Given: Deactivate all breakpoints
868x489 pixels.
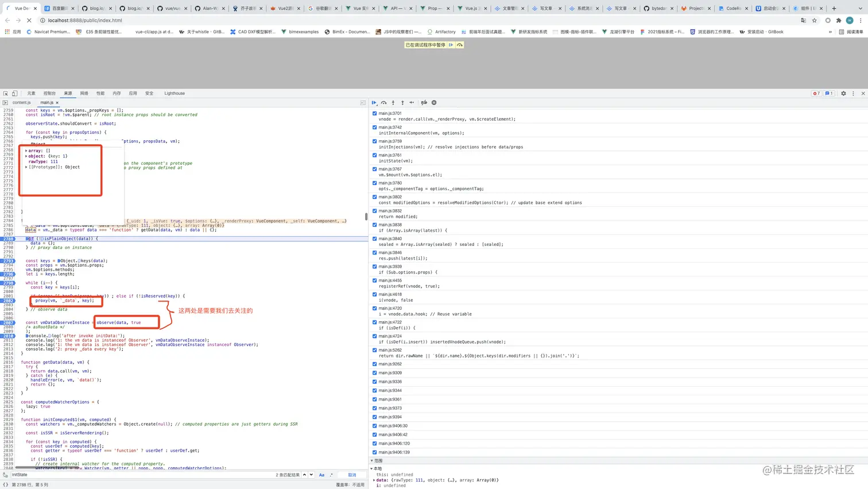Looking at the screenshot, I should pyautogui.click(x=424, y=103).
